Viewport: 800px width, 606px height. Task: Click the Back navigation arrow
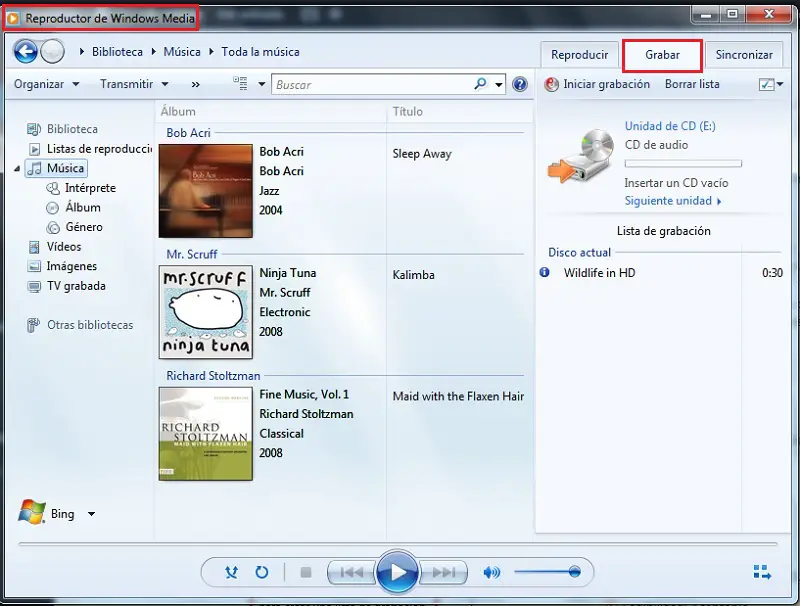tap(25, 52)
